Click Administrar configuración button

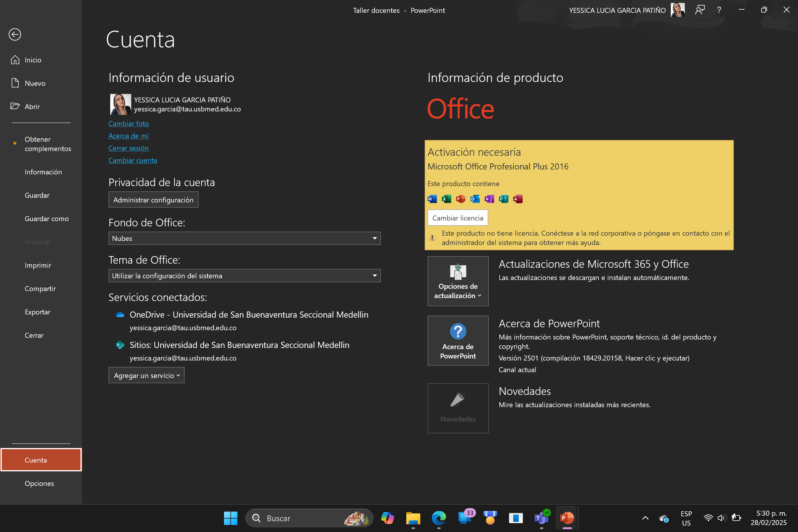coord(153,200)
